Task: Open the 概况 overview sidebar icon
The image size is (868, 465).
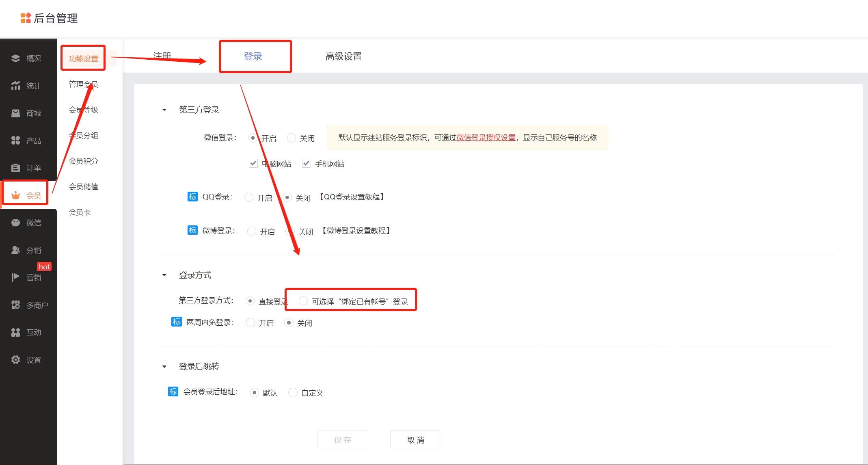Action: 15,58
